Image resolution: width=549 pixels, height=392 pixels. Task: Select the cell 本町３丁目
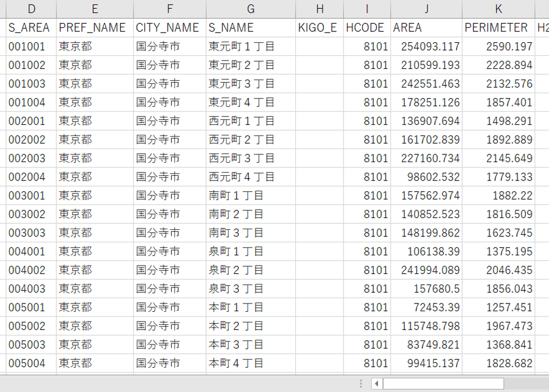click(251, 344)
